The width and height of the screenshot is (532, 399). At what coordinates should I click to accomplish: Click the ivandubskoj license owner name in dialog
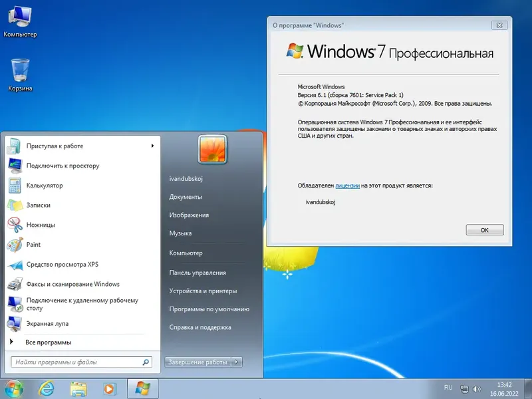(321, 202)
